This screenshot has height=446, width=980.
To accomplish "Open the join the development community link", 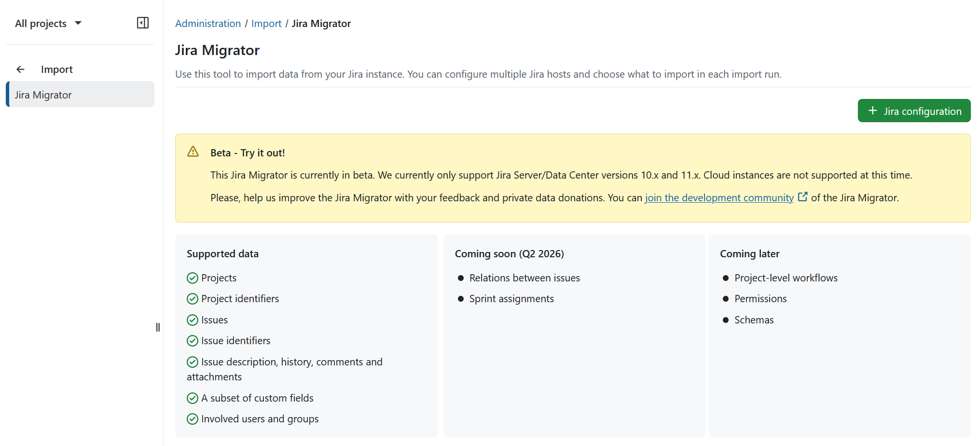I will (719, 198).
